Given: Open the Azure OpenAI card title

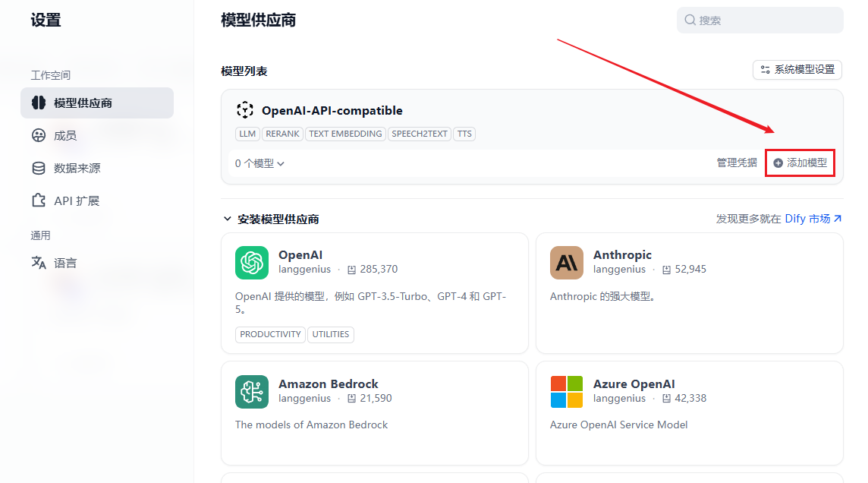Looking at the screenshot, I should click(634, 384).
